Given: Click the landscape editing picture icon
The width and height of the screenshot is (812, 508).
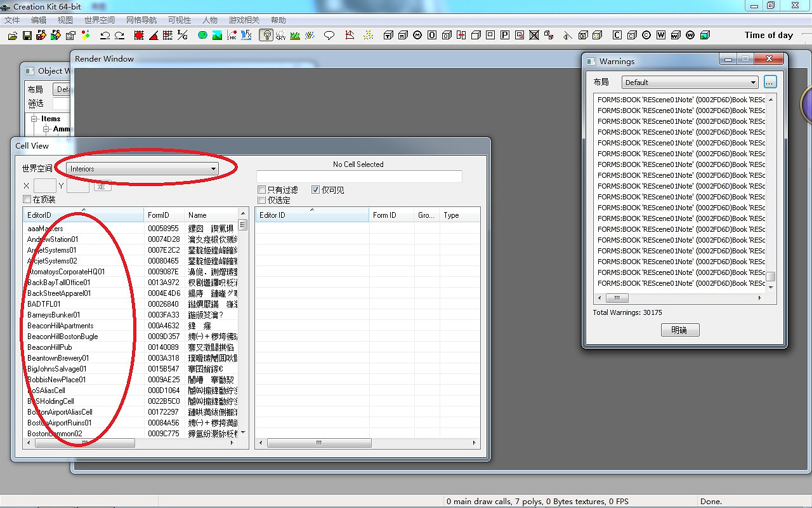Looking at the screenshot, I should click(218, 36).
